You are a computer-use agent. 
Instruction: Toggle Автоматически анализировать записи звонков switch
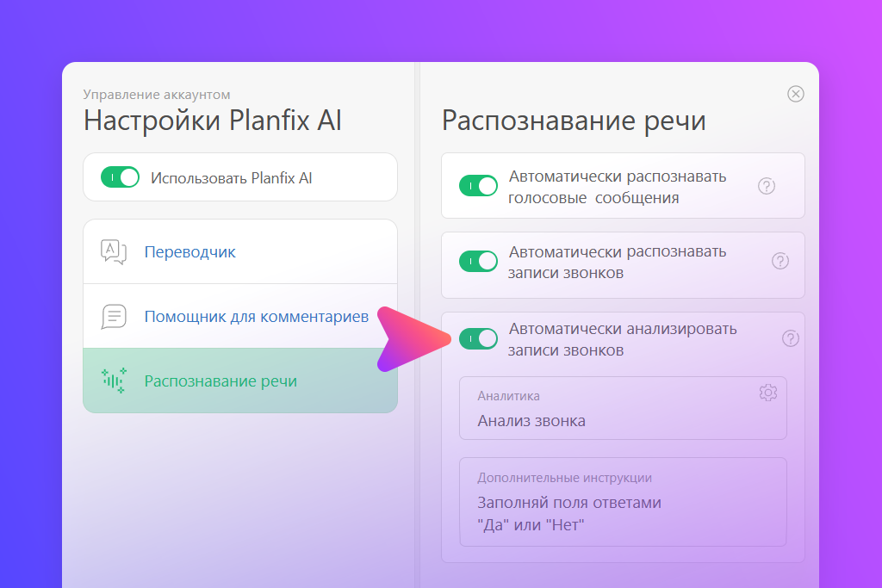[x=478, y=339]
